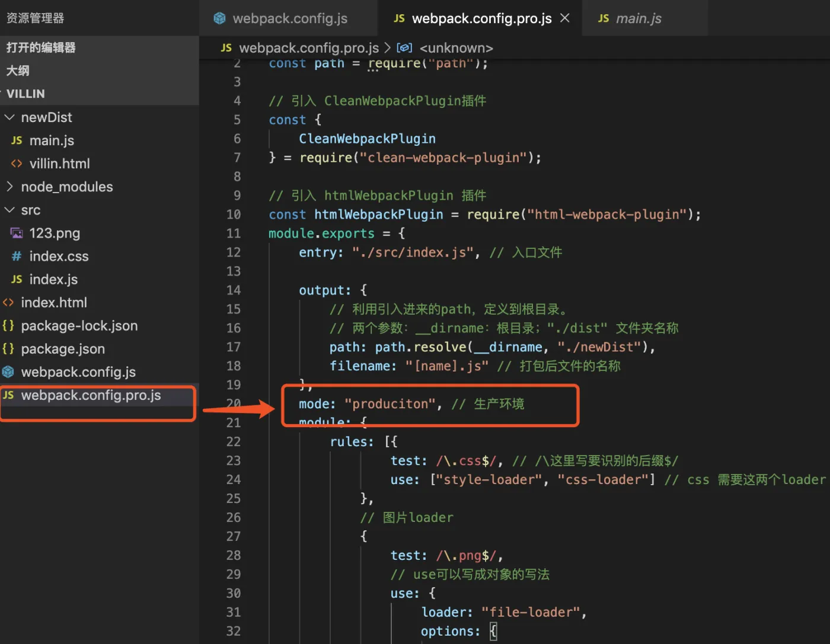Image resolution: width=830 pixels, height=644 pixels.
Task: Open index.css in the src folder
Action: point(100,256)
